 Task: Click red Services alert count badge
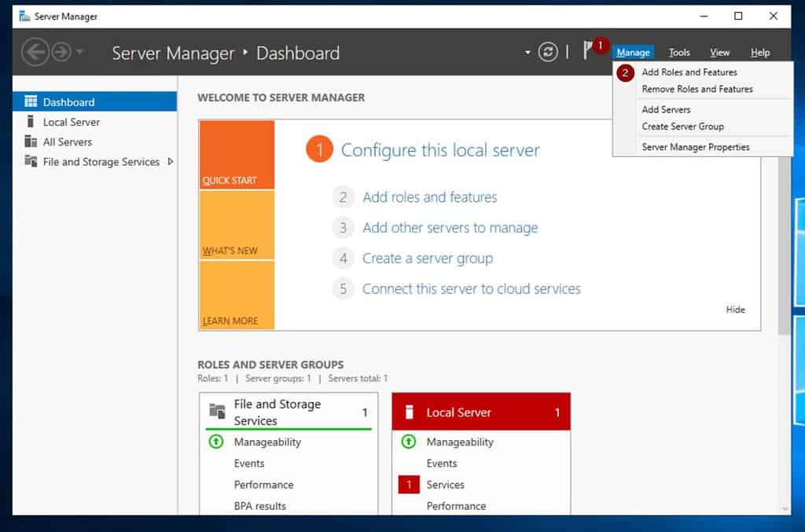coord(409,485)
